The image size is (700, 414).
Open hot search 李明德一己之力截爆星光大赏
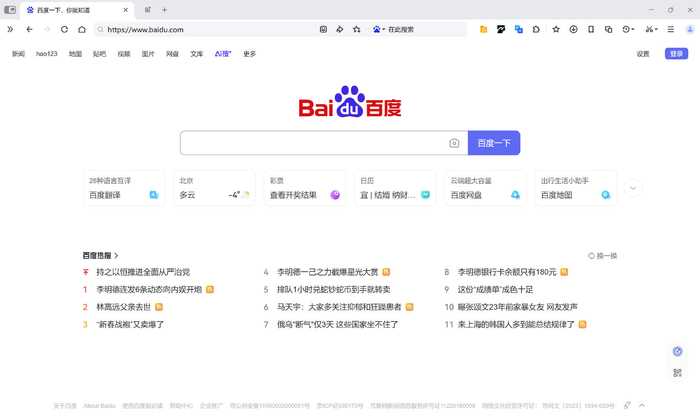(x=328, y=272)
